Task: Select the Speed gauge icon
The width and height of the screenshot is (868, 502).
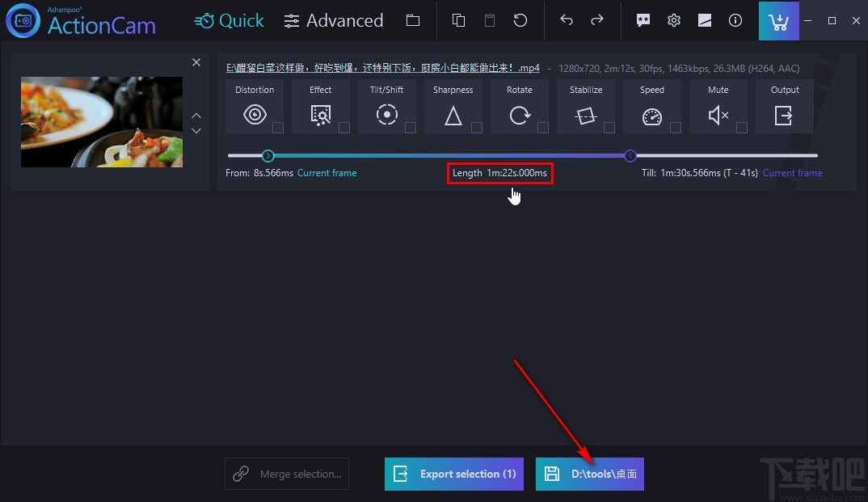Action: (652, 116)
